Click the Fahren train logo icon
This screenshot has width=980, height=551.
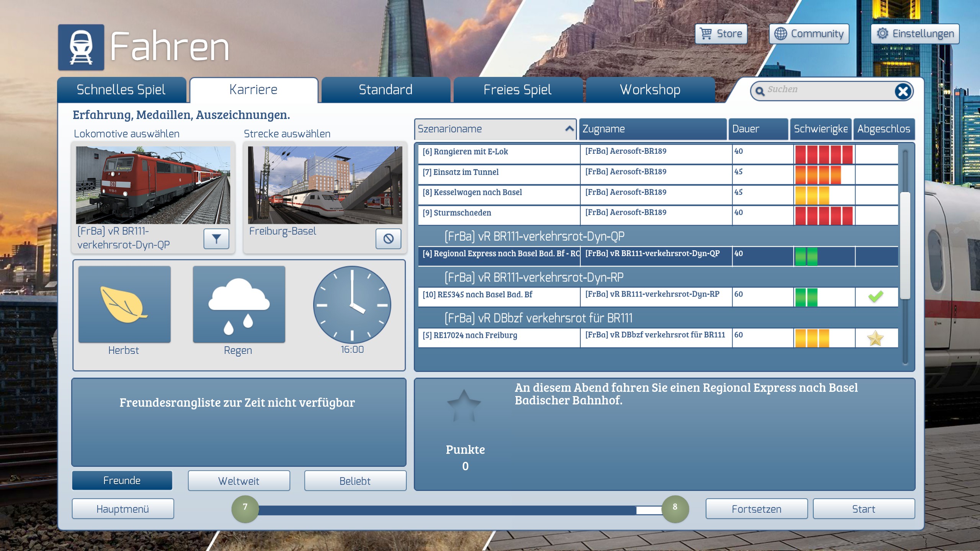(81, 47)
